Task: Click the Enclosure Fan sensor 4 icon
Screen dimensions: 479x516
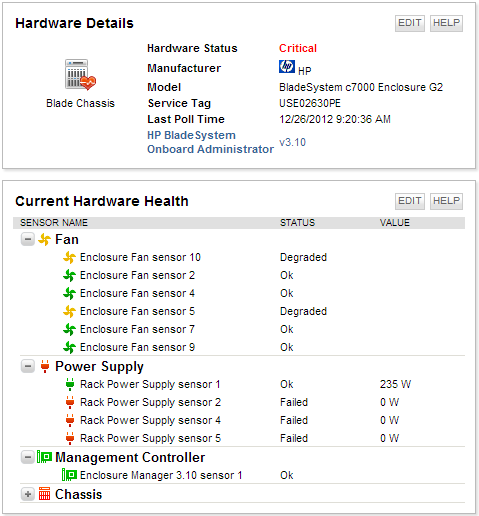Action: point(69,293)
